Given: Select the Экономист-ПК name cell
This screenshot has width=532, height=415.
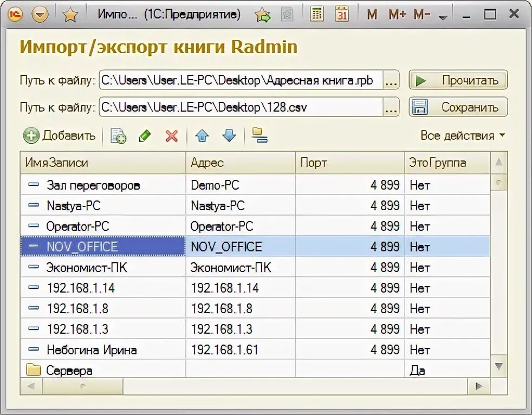Looking at the screenshot, I should point(103,268).
